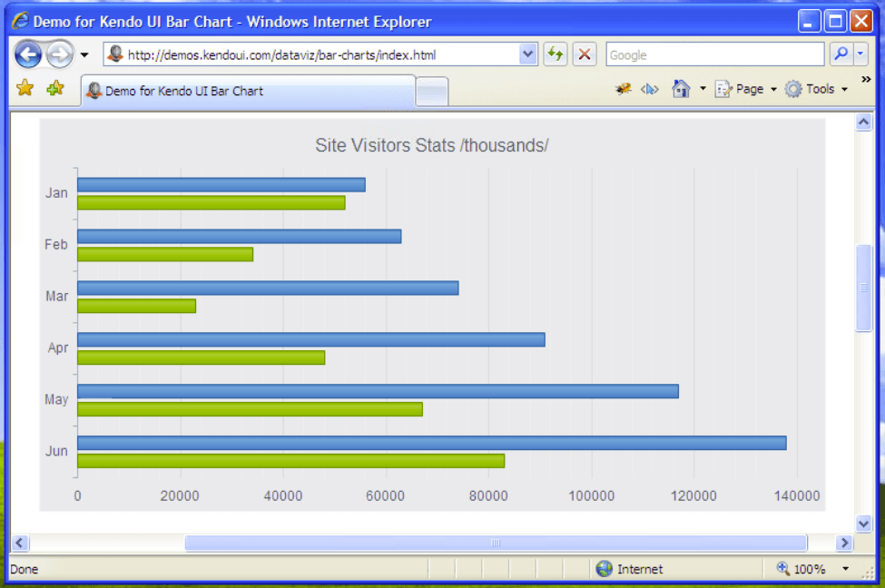The height and width of the screenshot is (588, 885).
Task: Click the browser Back arrow button
Action: coord(28,55)
